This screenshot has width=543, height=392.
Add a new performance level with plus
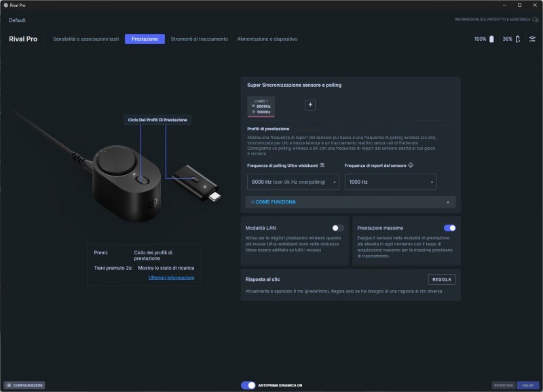coord(310,105)
